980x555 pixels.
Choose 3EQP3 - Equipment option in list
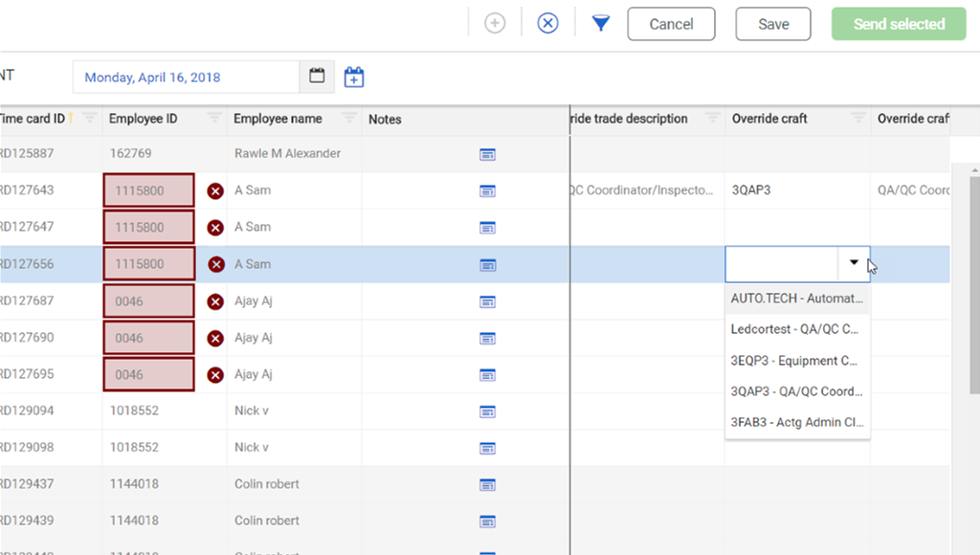point(796,361)
